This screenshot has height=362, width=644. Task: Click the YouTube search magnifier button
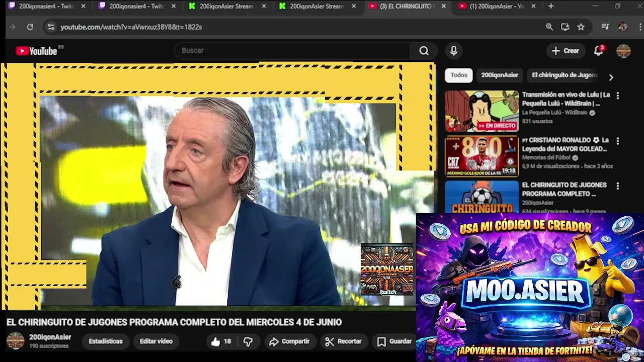(424, 51)
